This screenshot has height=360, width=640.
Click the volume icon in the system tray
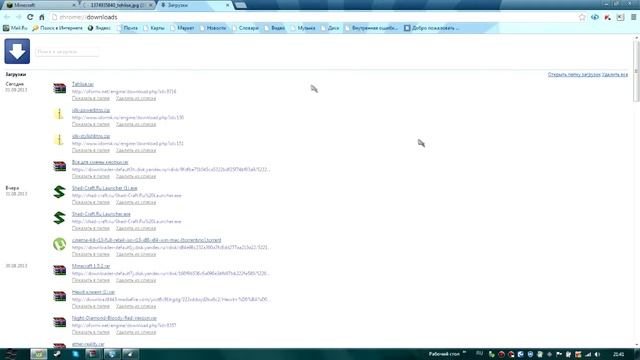598,354
